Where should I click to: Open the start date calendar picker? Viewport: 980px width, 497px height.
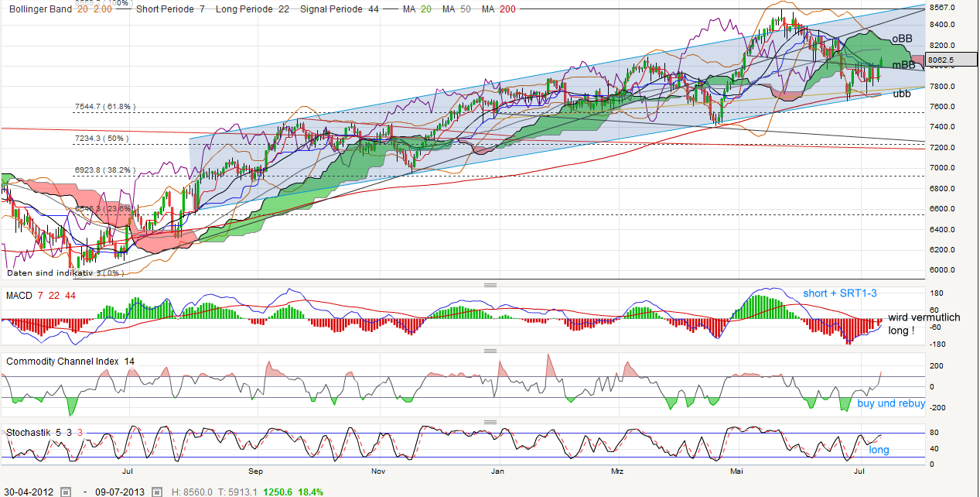(x=67, y=492)
